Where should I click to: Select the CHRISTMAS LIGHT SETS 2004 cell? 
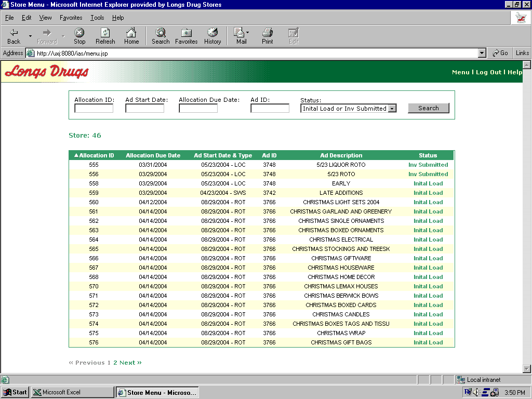coord(341,202)
